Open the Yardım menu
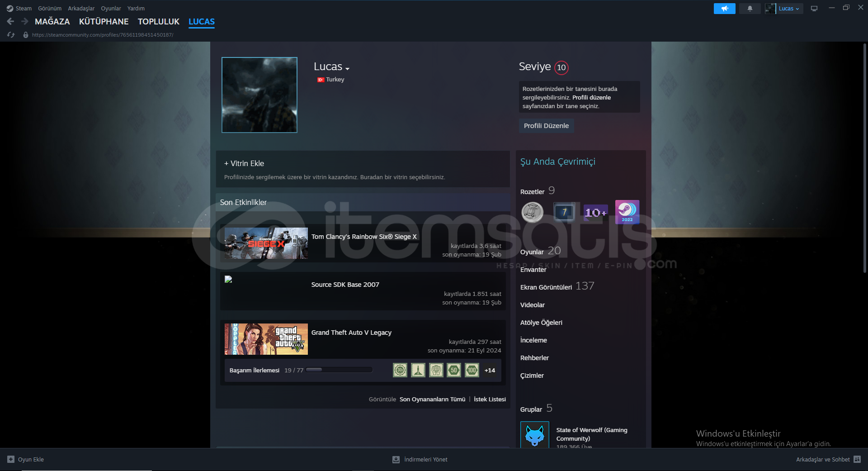This screenshot has width=868, height=471. (136, 9)
